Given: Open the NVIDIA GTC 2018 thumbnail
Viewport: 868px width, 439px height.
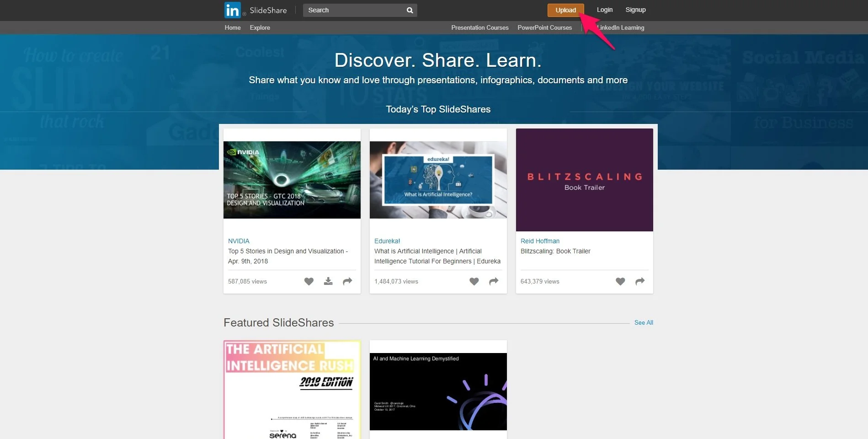Looking at the screenshot, I should pyautogui.click(x=292, y=180).
